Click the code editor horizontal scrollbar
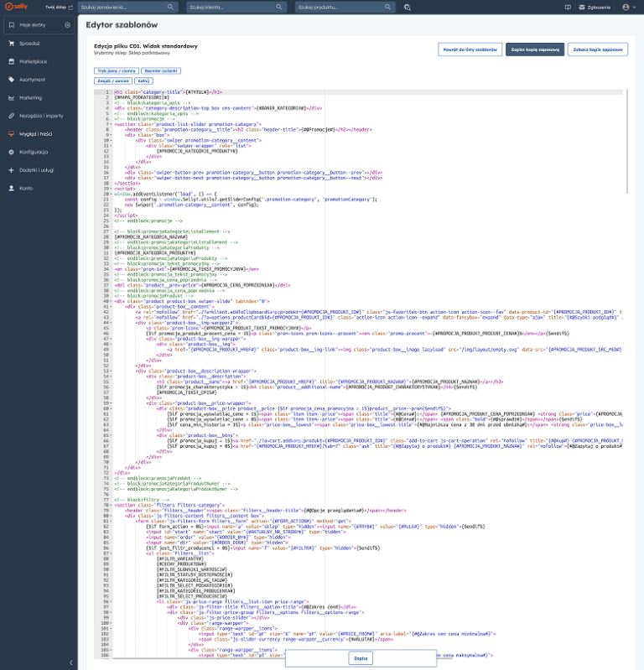The image size is (644, 670). click(x=282, y=658)
